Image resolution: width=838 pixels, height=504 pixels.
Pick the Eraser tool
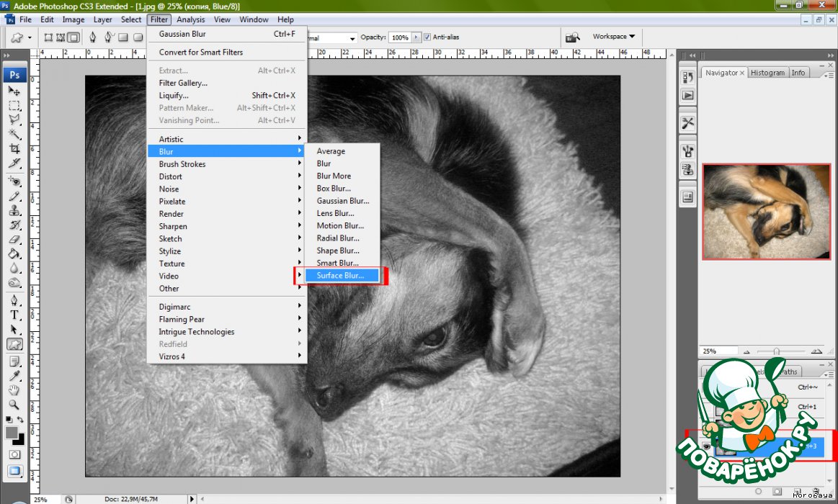14,239
